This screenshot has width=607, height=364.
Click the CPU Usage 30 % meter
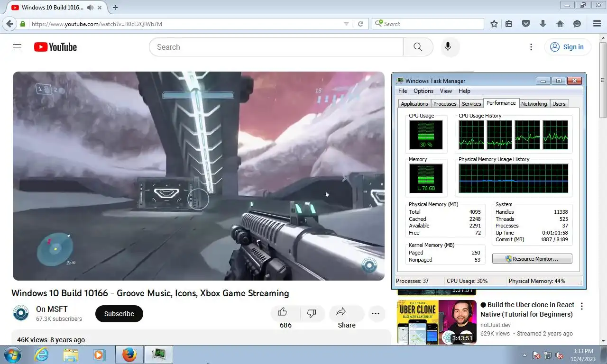tap(426, 135)
